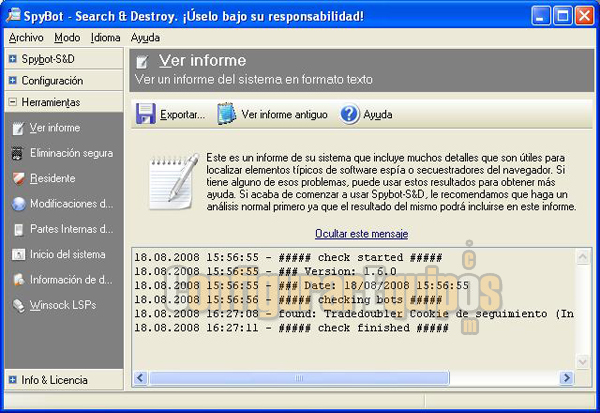The image size is (600, 413).
Task: Click the Eliminación segura shredder icon
Action: pyautogui.click(x=17, y=153)
